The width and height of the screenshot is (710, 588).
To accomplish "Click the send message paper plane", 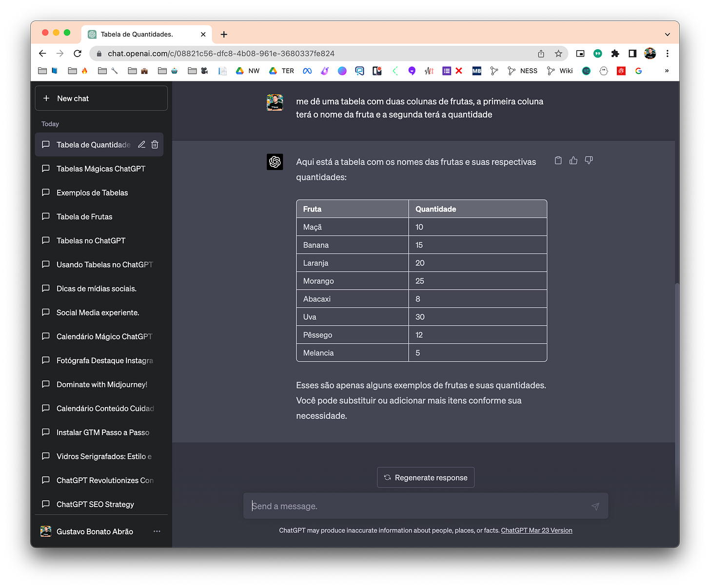I will pyautogui.click(x=595, y=506).
